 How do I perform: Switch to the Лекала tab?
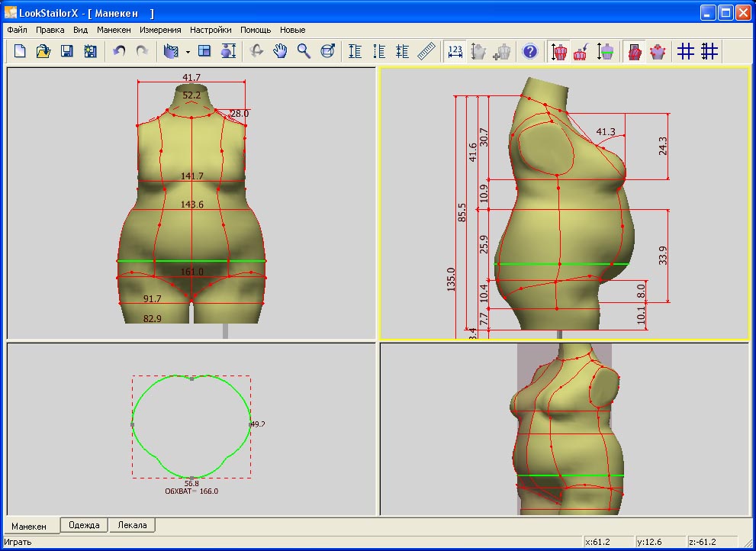tap(132, 525)
